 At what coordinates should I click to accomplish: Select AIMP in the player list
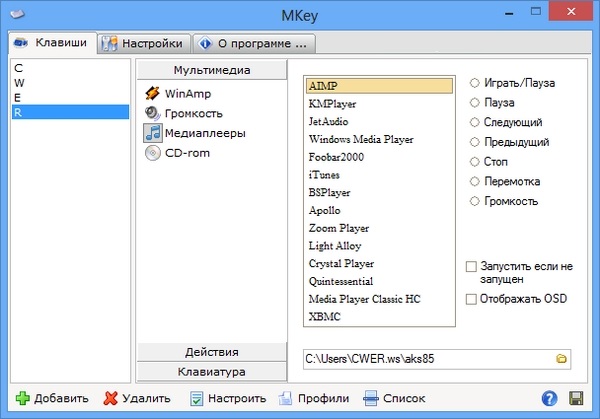(x=379, y=86)
